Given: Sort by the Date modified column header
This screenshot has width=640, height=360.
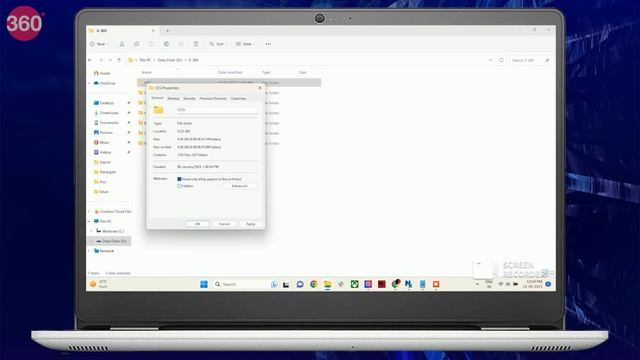Looking at the screenshot, I should point(230,72).
